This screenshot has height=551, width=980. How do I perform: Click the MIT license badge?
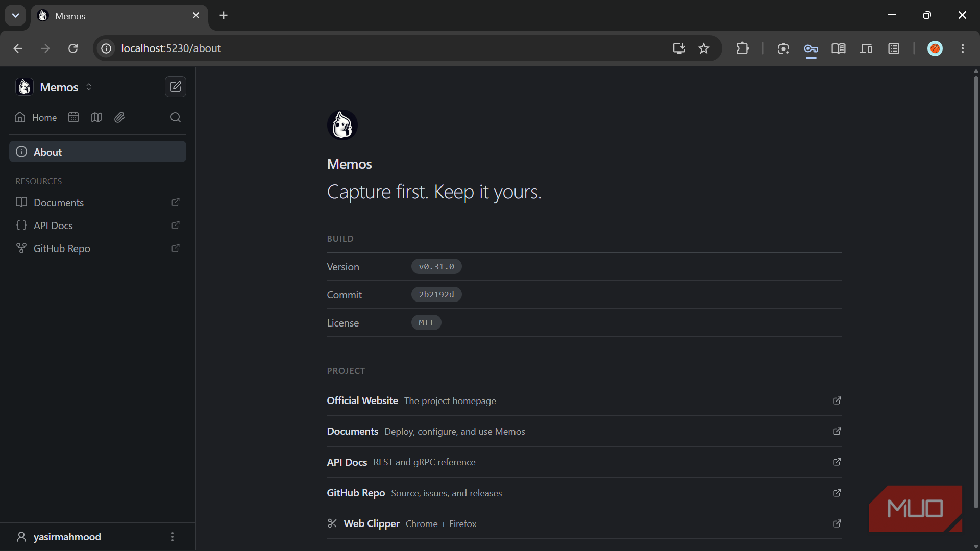(x=426, y=322)
